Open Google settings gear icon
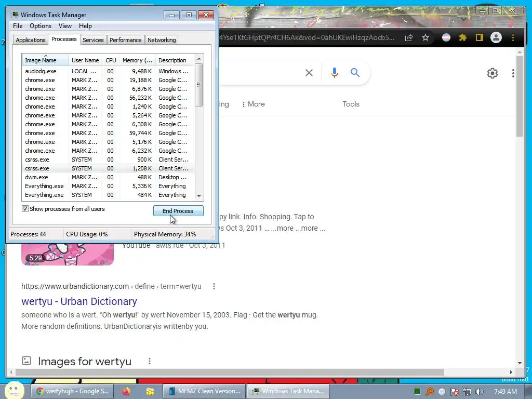This screenshot has height=399, width=532. click(x=493, y=73)
